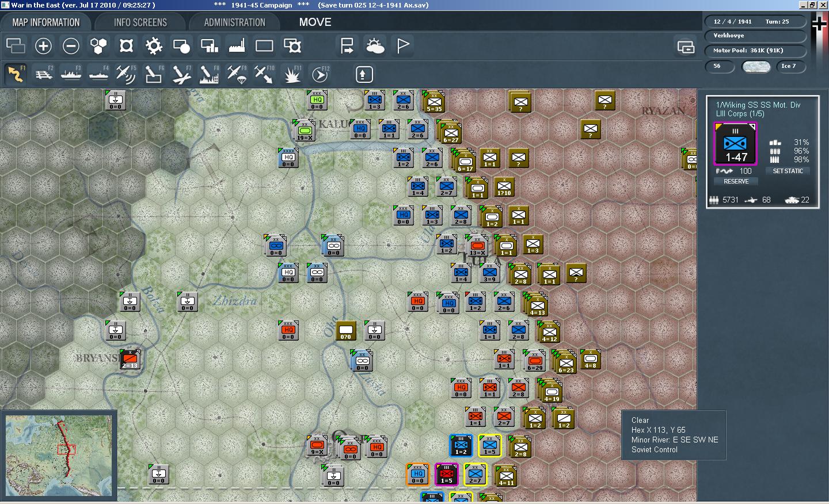Click the SET STATIC button

coord(788,171)
